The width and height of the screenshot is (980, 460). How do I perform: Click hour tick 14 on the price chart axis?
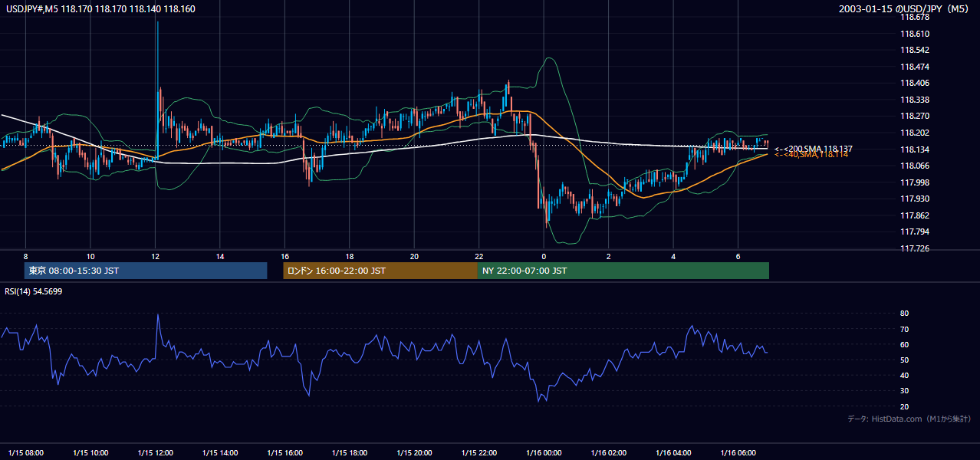coord(220,256)
